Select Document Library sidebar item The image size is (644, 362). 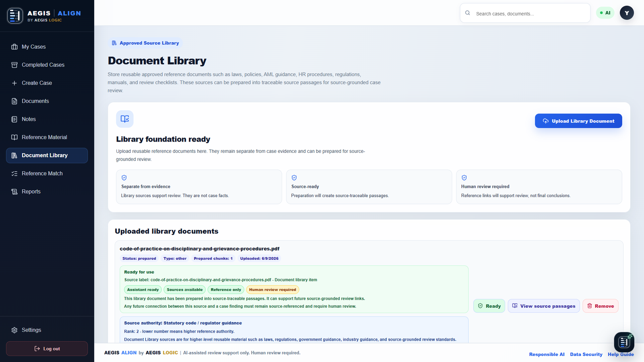point(47,155)
